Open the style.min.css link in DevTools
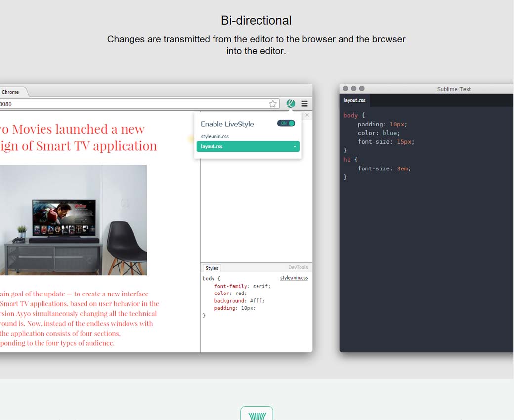 pyautogui.click(x=294, y=278)
